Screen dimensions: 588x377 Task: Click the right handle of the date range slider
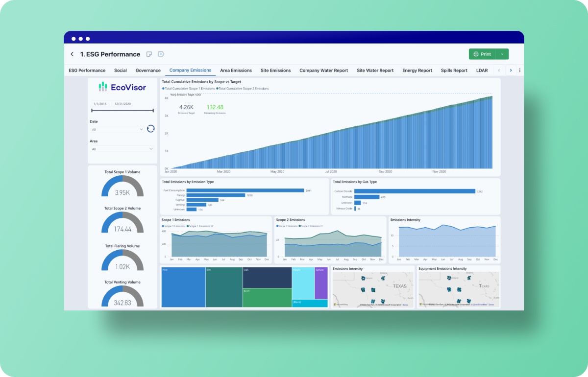(x=153, y=111)
